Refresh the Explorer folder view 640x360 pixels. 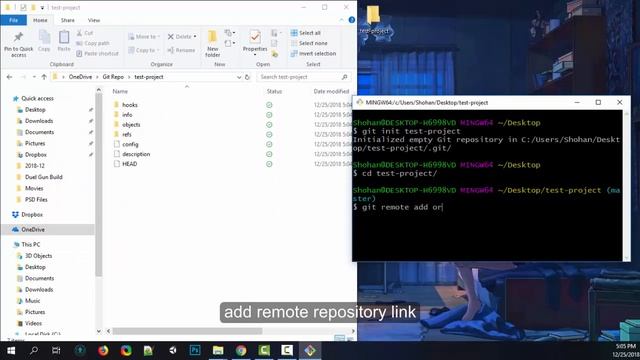(x=247, y=77)
